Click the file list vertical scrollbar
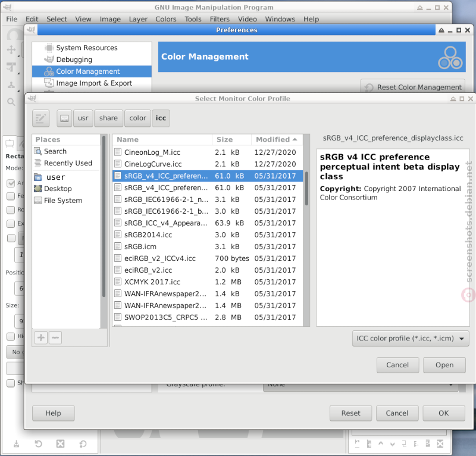The width and height of the screenshot is (476, 456). [306, 188]
